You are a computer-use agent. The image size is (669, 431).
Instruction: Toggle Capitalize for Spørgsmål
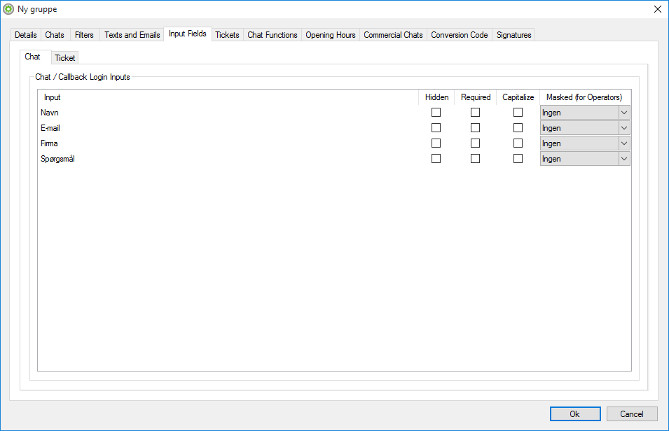point(518,159)
